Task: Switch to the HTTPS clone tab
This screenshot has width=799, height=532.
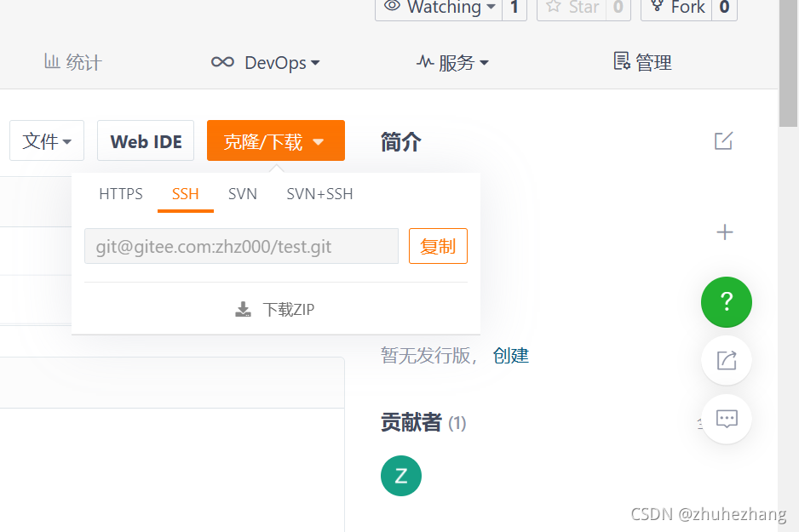Action: (121, 194)
